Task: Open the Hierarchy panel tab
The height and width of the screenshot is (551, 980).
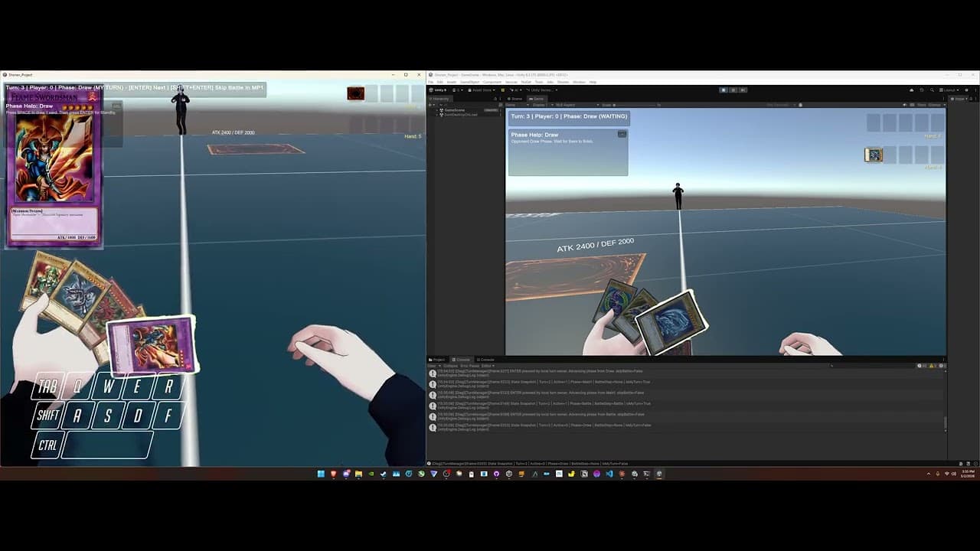Action: point(439,99)
